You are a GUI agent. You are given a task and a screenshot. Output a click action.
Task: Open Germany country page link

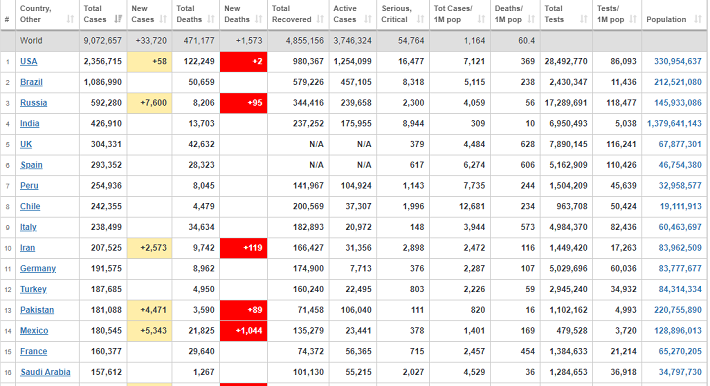pos(38,269)
